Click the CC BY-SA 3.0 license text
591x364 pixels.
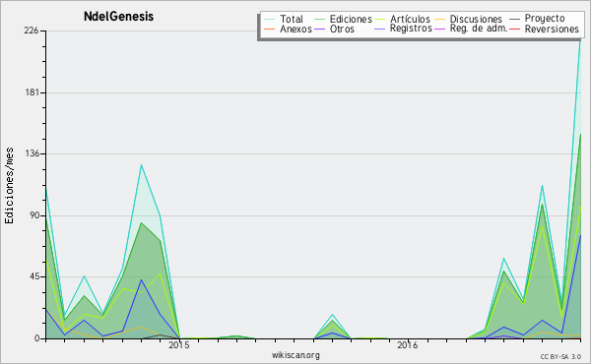tap(560, 357)
